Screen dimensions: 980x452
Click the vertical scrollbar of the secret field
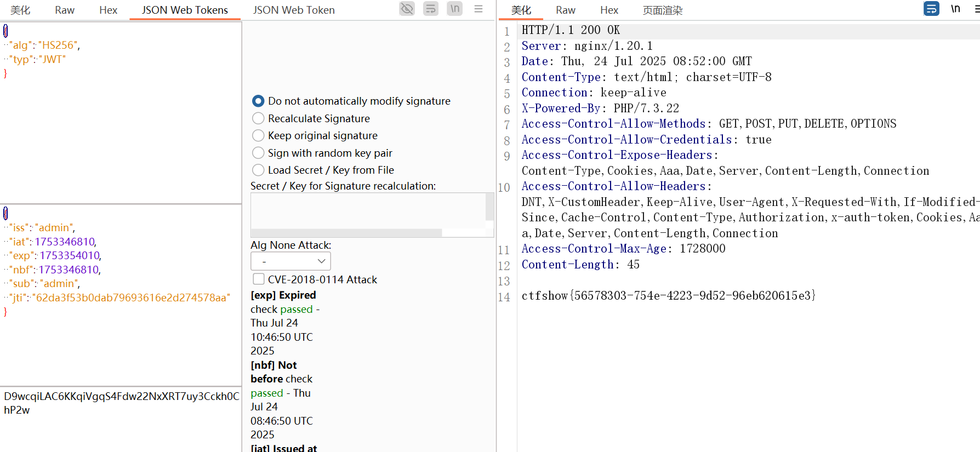tap(489, 207)
